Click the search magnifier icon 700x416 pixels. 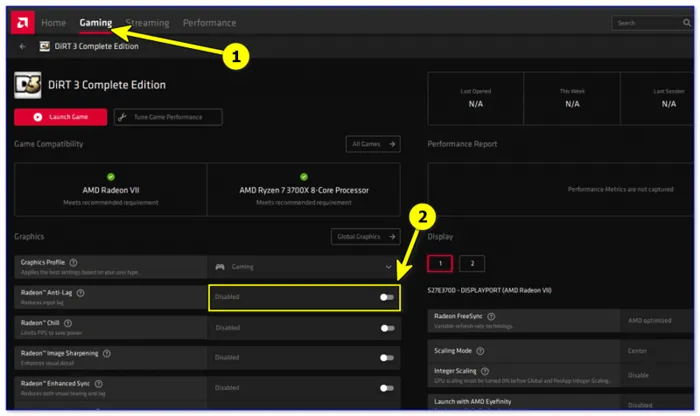click(687, 23)
